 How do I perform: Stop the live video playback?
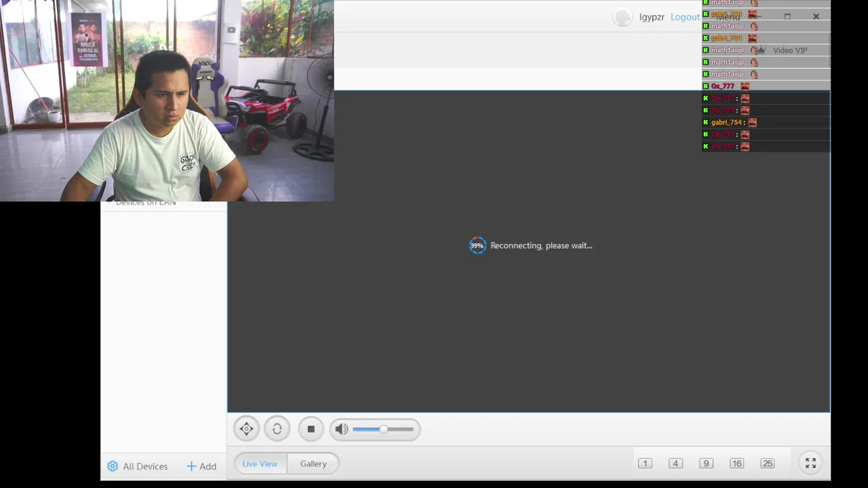(x=311, y=429)
